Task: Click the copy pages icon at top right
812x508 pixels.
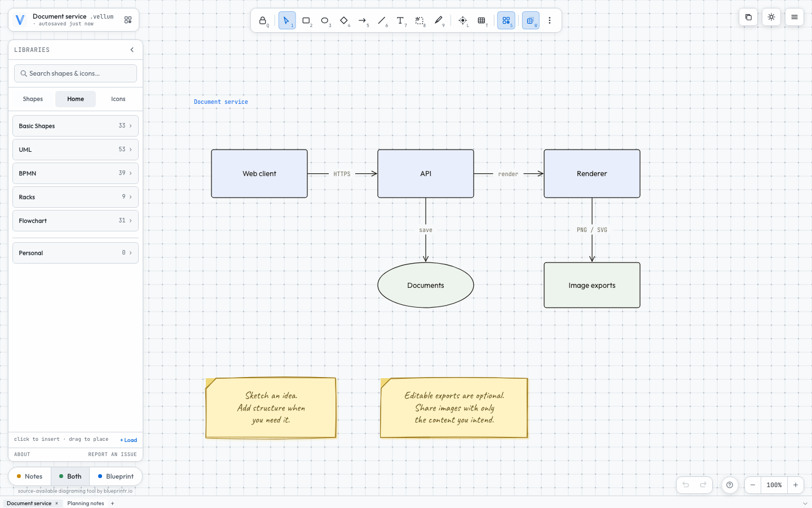Action: click(x=748, y=17)
